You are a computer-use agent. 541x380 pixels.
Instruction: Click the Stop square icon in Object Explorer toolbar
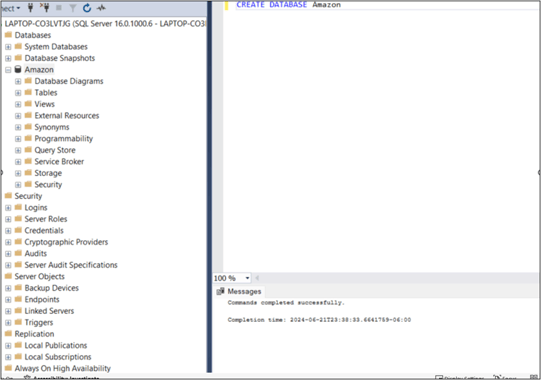[x=59, y=8]
